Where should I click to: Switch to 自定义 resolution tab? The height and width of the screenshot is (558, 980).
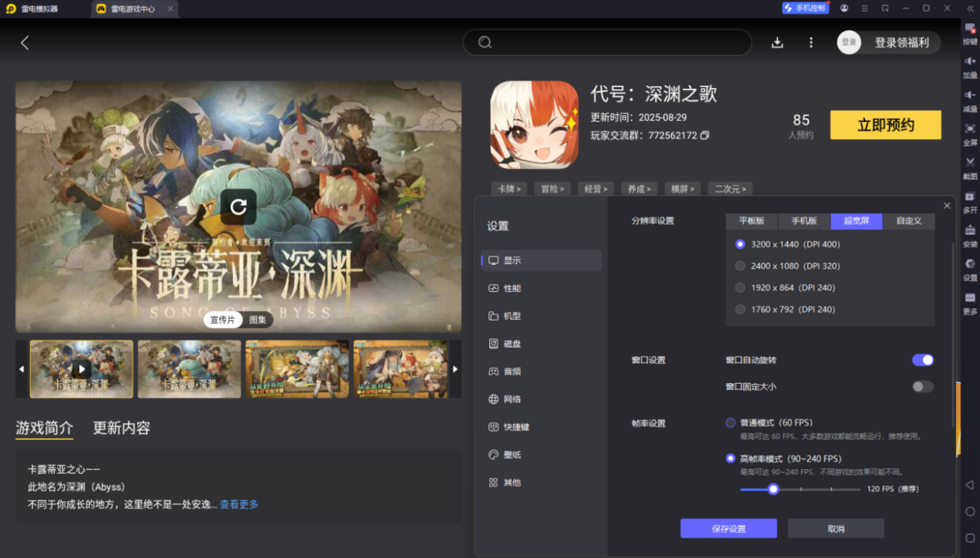909,221
